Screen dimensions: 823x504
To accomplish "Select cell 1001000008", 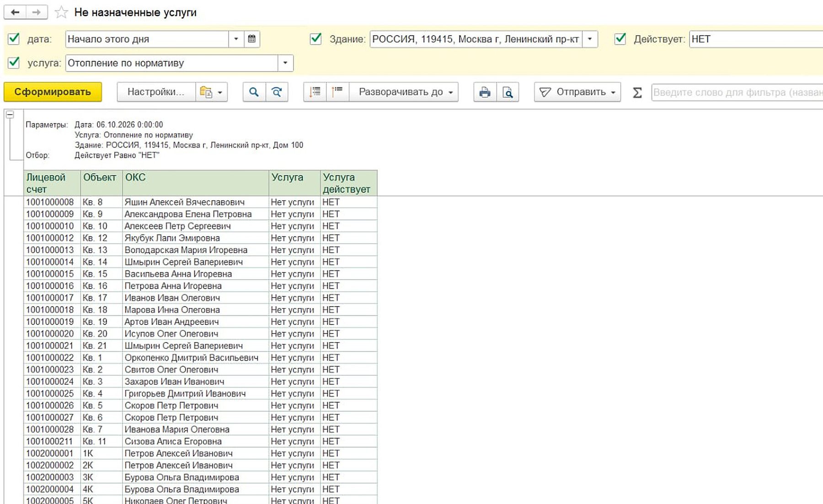I will (52, 202).
